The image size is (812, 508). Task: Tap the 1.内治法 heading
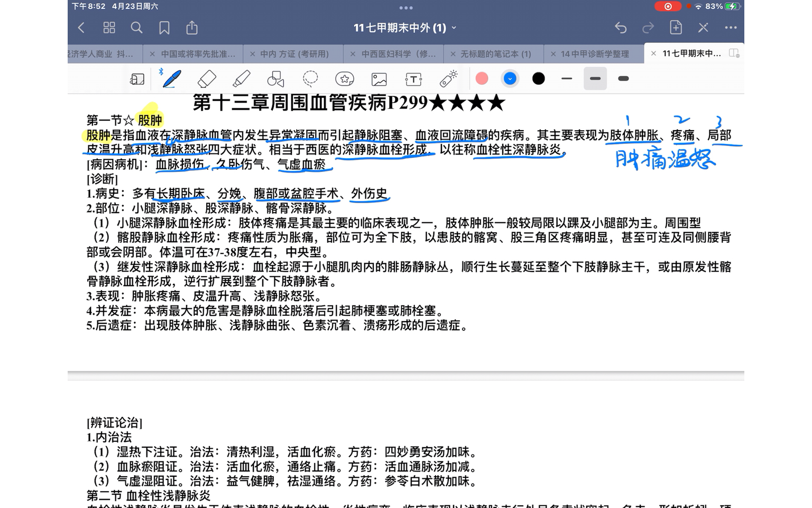pos(109,437)
